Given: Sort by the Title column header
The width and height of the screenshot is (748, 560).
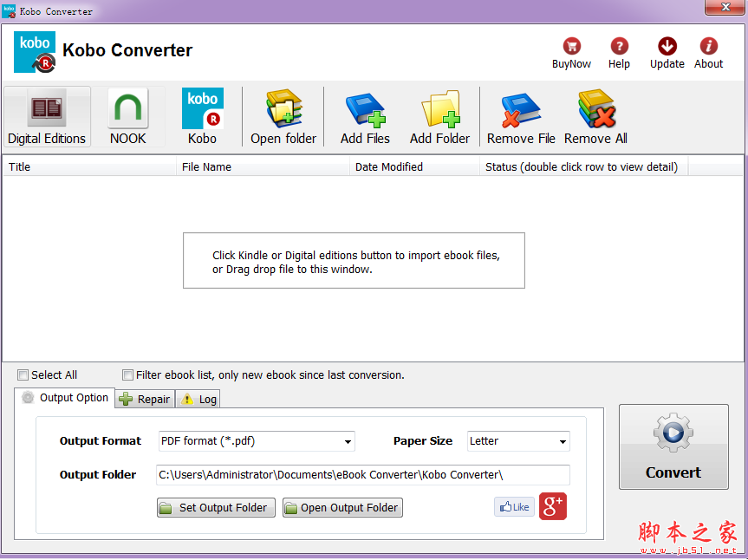Looking at the screenshot, I should pyautogui.click(x=90, y=167).
